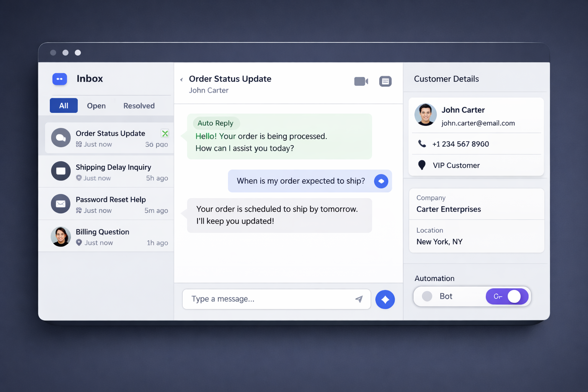Click the chat title Order Status Update
588x392 pixels.
(230, 79)
